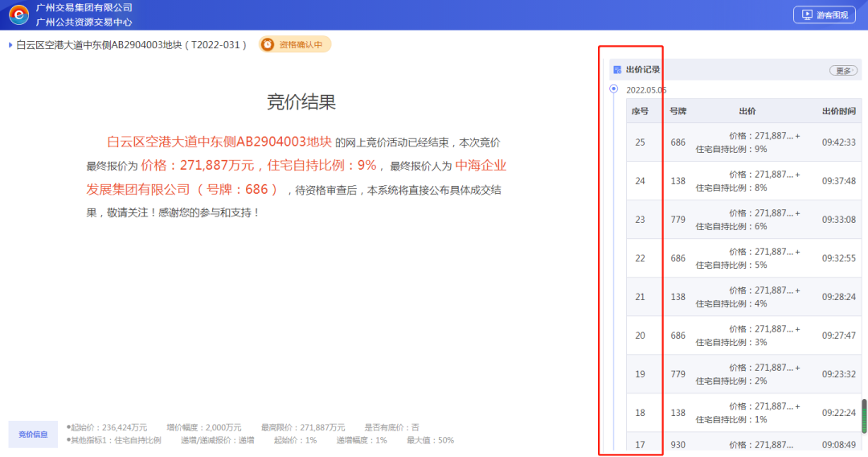This screenshot has height=457, width=868.
Task: Click 住宅自持比例：8% in the bid list
Action: [x=731, y=188]
